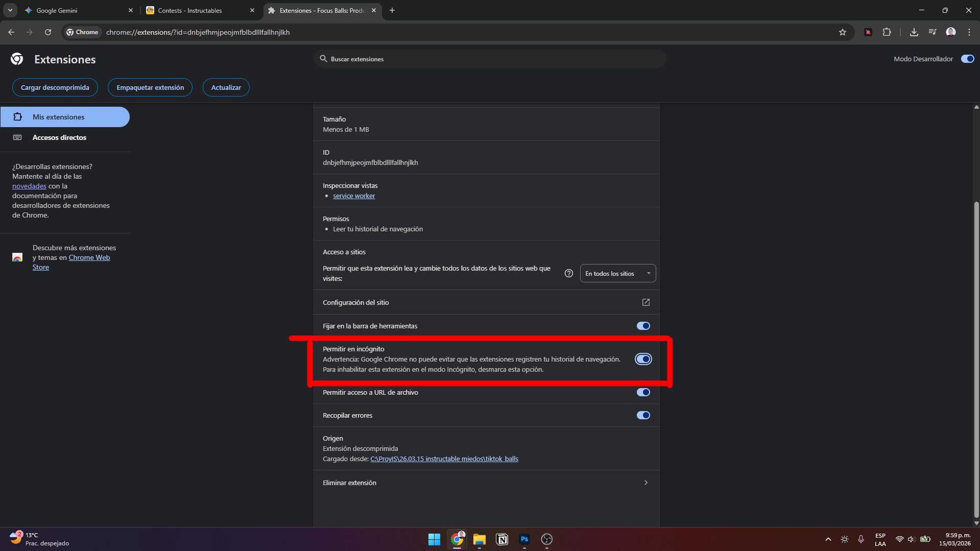Image resolution: width=980 pixels, height=551 pixels.
Task: Close the Google Gemini tab
Action: point(131,10)
